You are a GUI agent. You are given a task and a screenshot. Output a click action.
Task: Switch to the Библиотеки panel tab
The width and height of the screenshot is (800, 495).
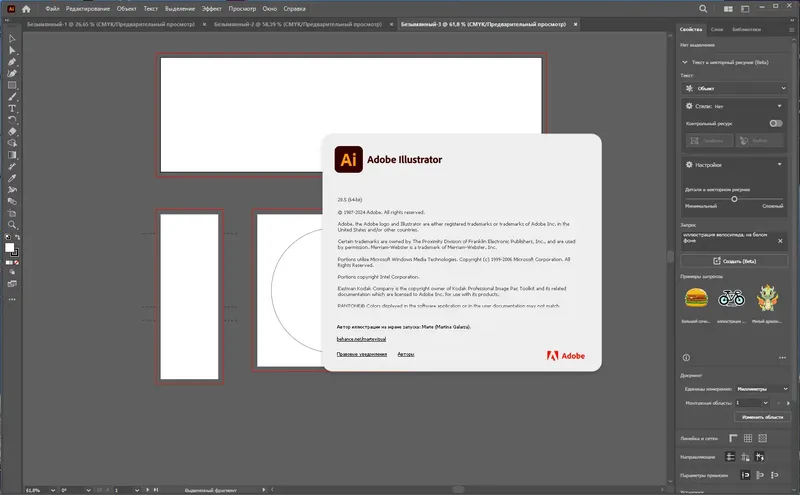pyautogui.click(x=746, y=30)
